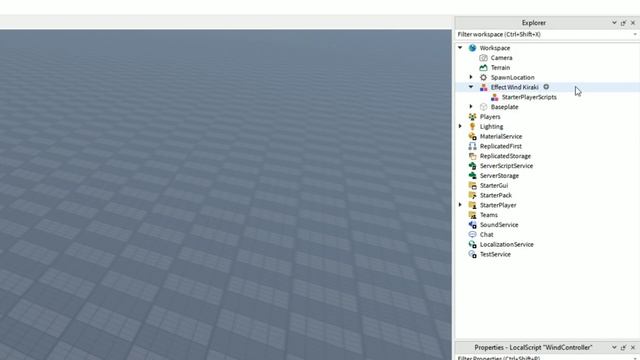Click the Terrain icon in Explorer

tap(483, 67)
